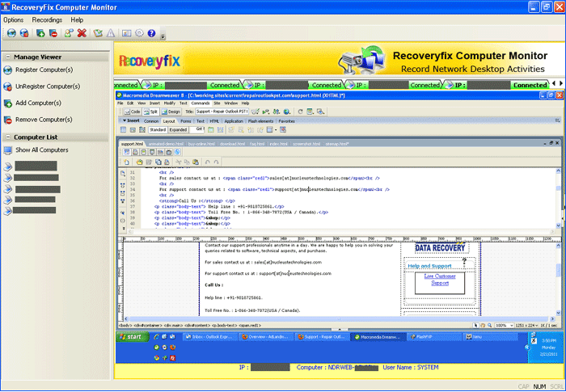The width and height of the screenshot is (566, 392).
Task: Select Standard layout mode
Action: point(158,130)
